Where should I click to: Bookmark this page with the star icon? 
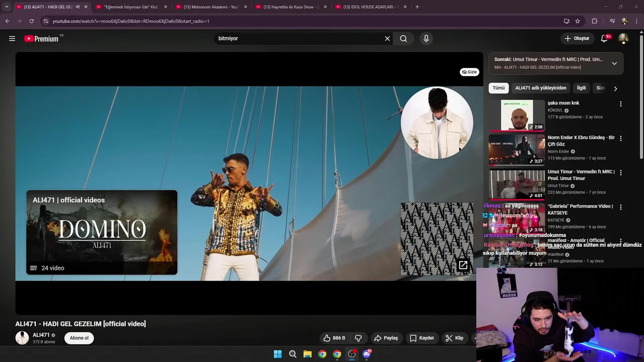(578, 21)
